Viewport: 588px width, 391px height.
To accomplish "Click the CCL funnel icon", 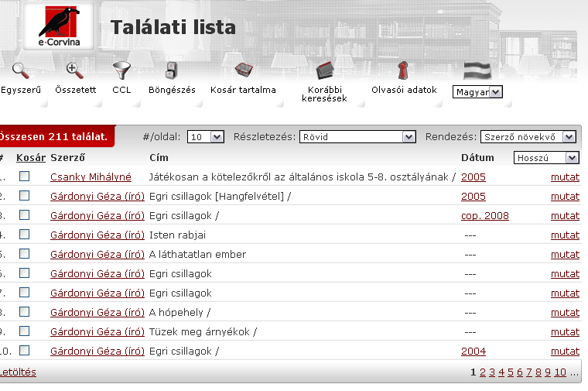I will 121,70.
